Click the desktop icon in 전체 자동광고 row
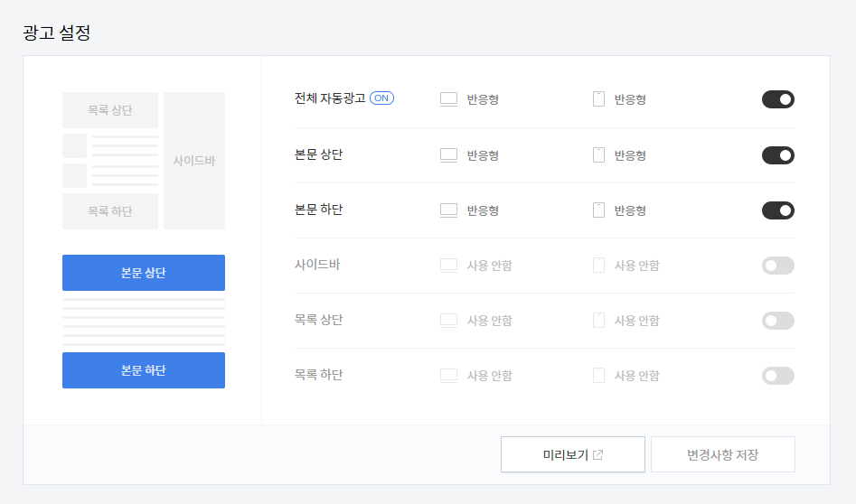 pyautogui.click(x=448, y=99)
